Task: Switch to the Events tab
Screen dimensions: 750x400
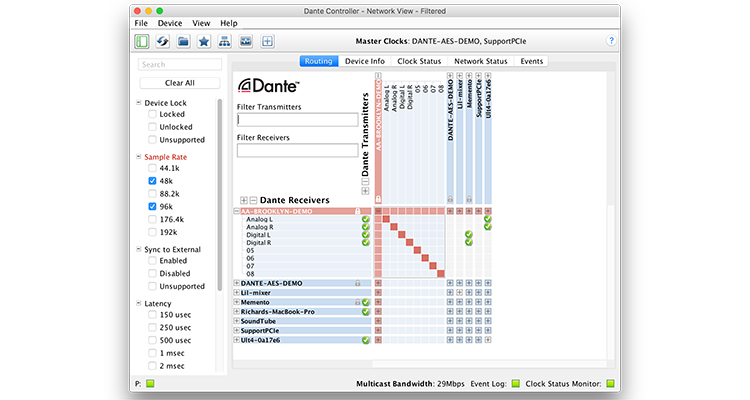Action: pos(531,61)
